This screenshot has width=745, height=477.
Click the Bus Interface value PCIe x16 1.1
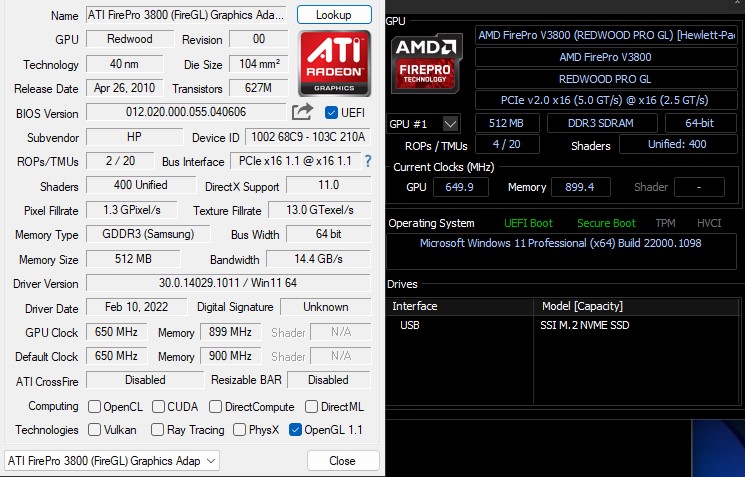[295, 161]
